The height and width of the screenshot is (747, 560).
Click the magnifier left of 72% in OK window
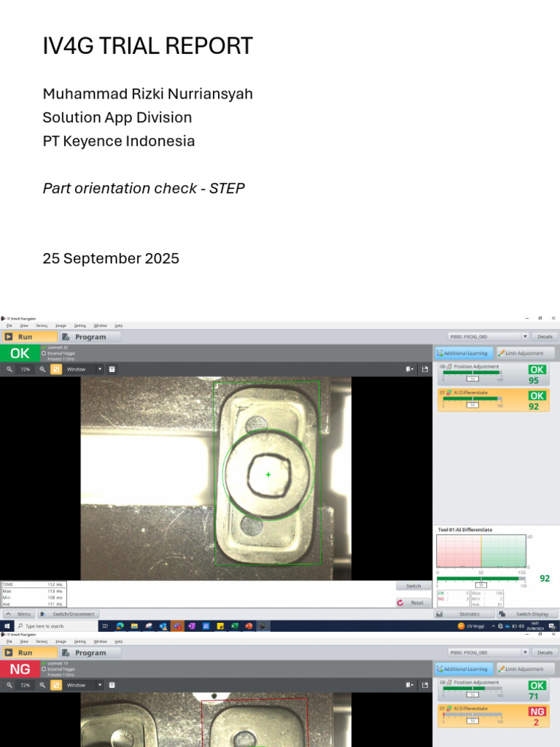[9, 369]
